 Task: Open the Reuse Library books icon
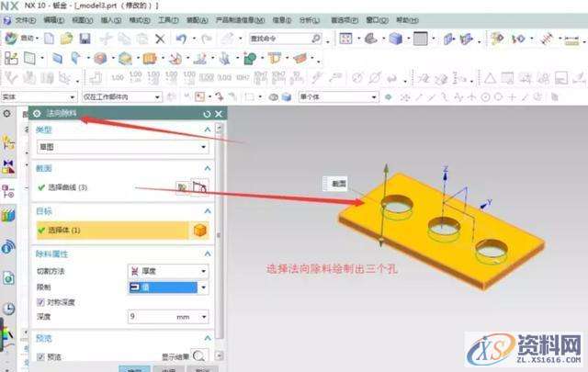click(8, 215)
